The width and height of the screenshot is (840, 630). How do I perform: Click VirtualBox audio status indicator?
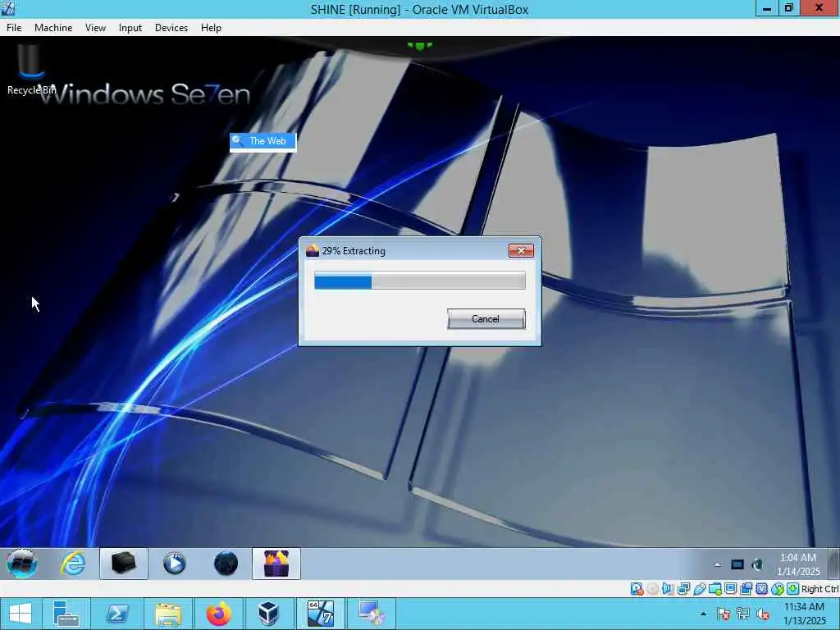668,589
